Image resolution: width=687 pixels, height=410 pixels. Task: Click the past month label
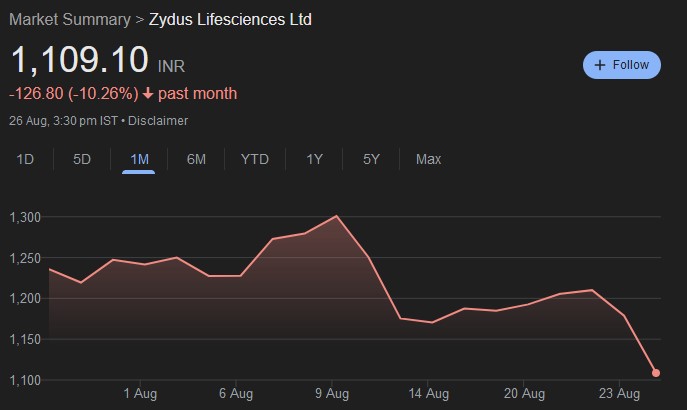point(198,94)
